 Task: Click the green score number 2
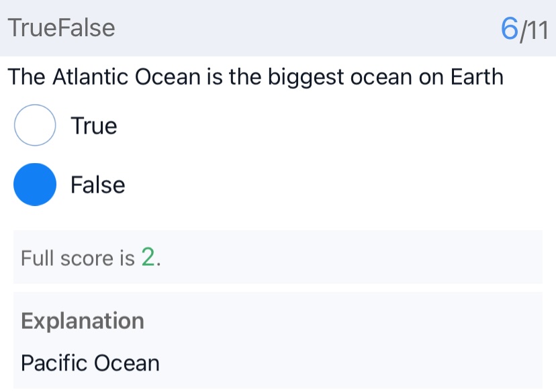pos(148,257)
